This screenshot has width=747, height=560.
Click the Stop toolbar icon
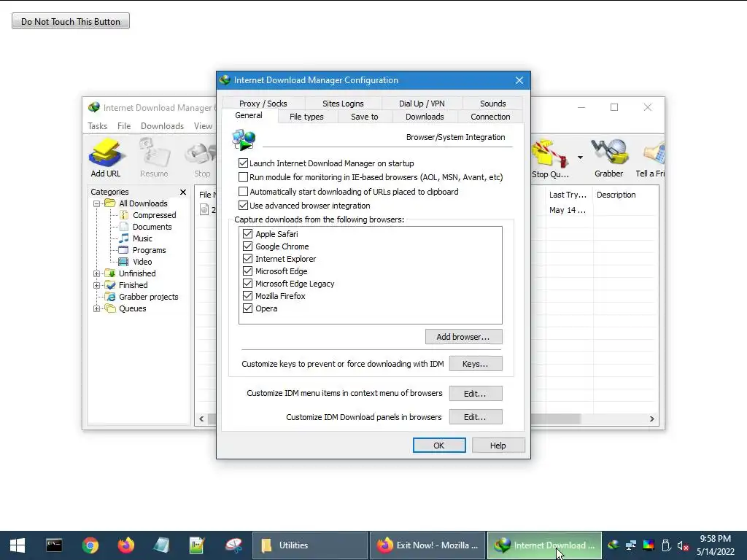pos(202,158)
